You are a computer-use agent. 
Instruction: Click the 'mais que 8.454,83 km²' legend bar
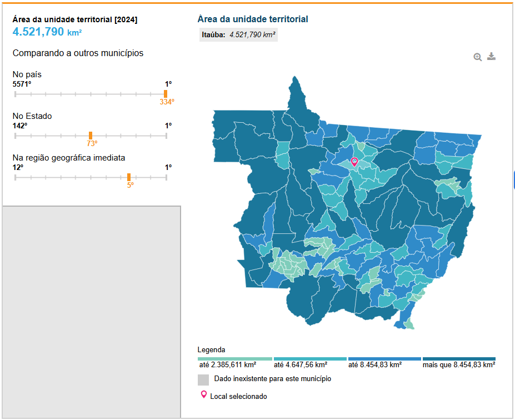point(459,359)
